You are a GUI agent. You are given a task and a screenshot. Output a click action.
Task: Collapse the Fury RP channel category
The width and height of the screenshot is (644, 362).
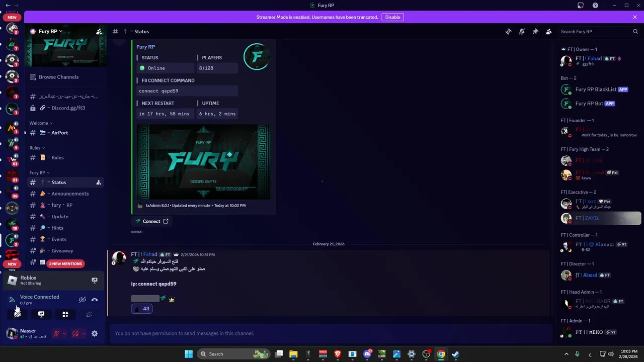pos(39,172)
